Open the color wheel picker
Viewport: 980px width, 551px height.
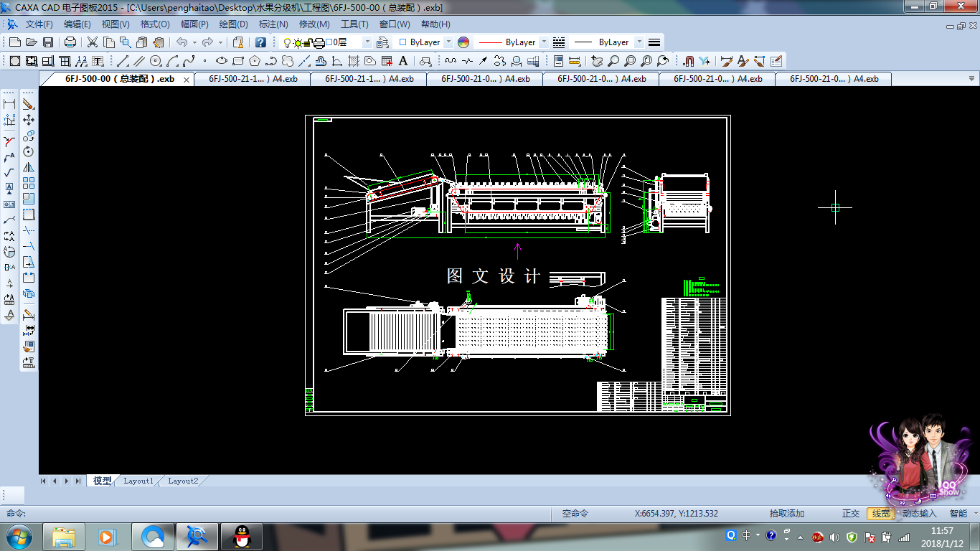point(463,42)
